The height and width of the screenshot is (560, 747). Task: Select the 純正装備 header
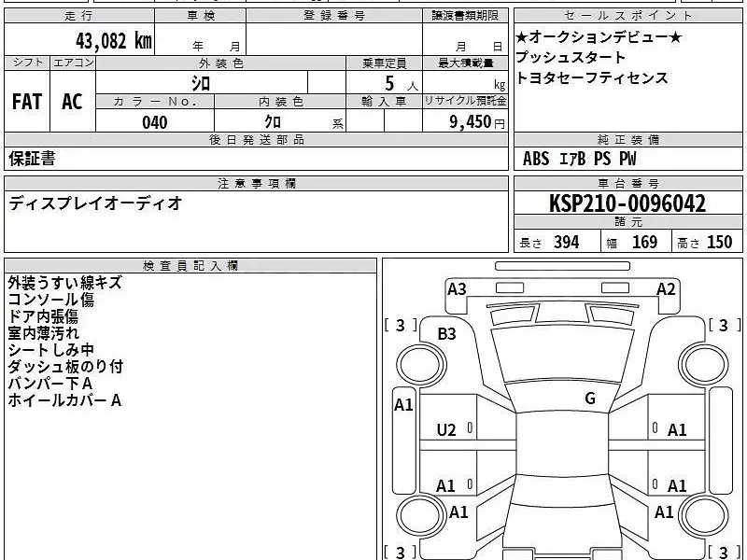click(627, 139)
